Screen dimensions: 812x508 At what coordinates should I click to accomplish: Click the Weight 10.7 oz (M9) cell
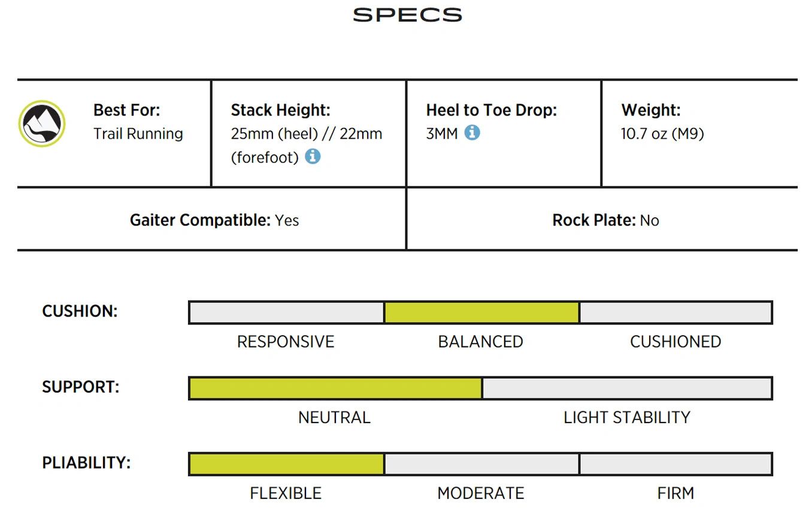pyautogui.click(x=699, y=133)
